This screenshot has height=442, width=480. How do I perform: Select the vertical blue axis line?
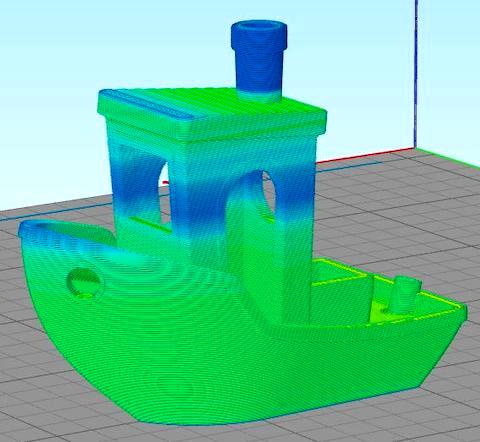[416, 73]
